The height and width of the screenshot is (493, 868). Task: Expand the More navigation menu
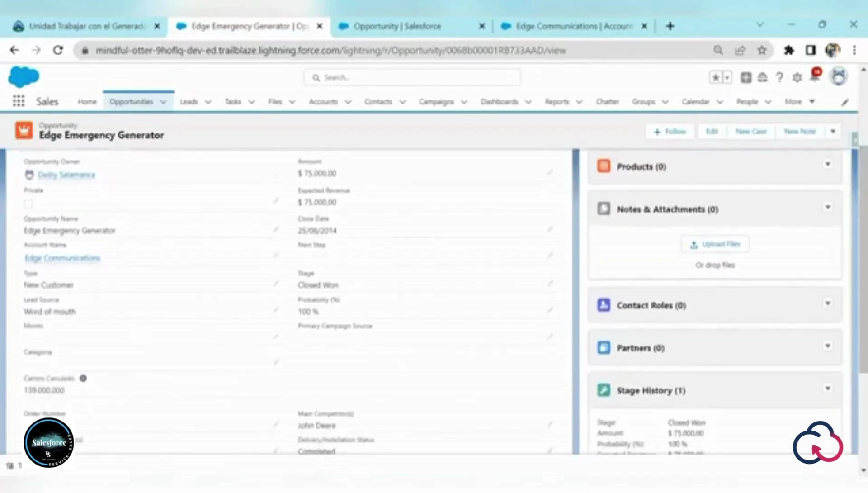tap(799, 102)
